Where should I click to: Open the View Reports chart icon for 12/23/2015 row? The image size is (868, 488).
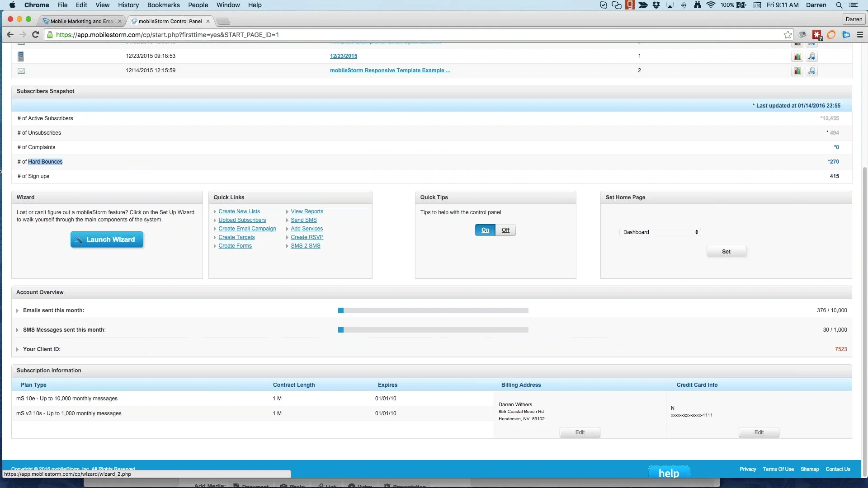(x=797, y=56)
